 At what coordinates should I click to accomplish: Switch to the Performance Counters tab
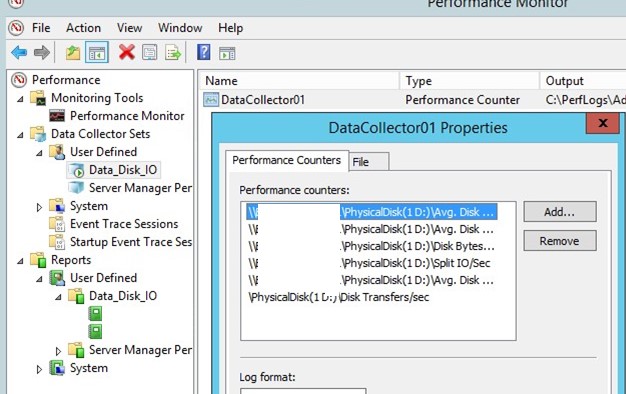tap(287, 160)
